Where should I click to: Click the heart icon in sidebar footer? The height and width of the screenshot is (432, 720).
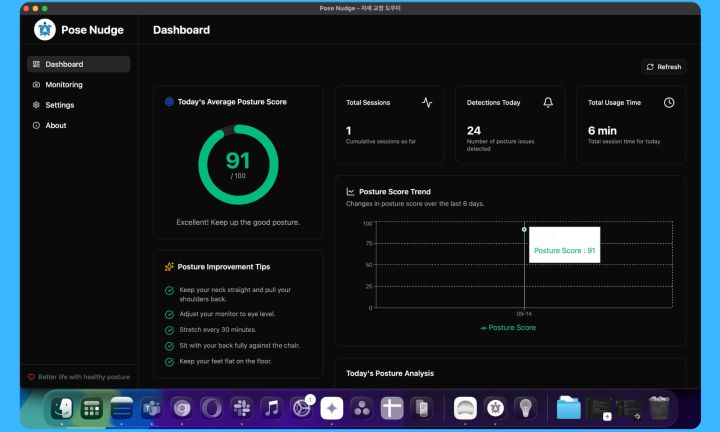pos(31,377)
